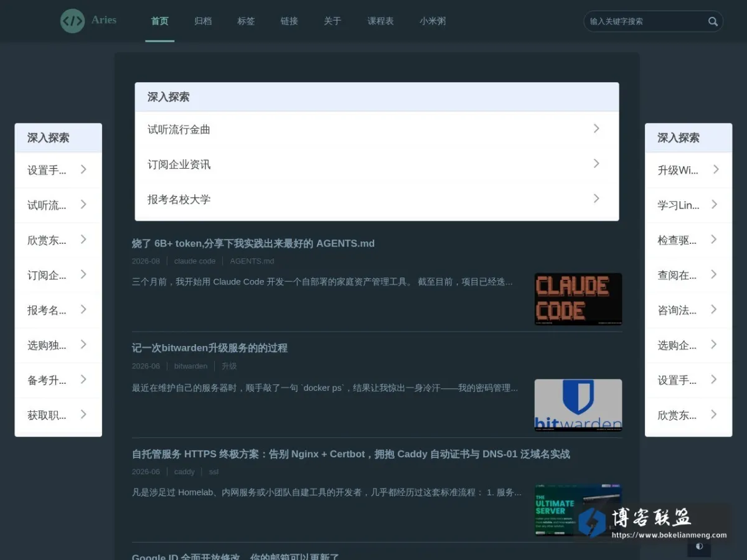Click chevron of 咨询法... row
Image resolution: width=747 pixels, height=560 pixels.
pos(715,310)
